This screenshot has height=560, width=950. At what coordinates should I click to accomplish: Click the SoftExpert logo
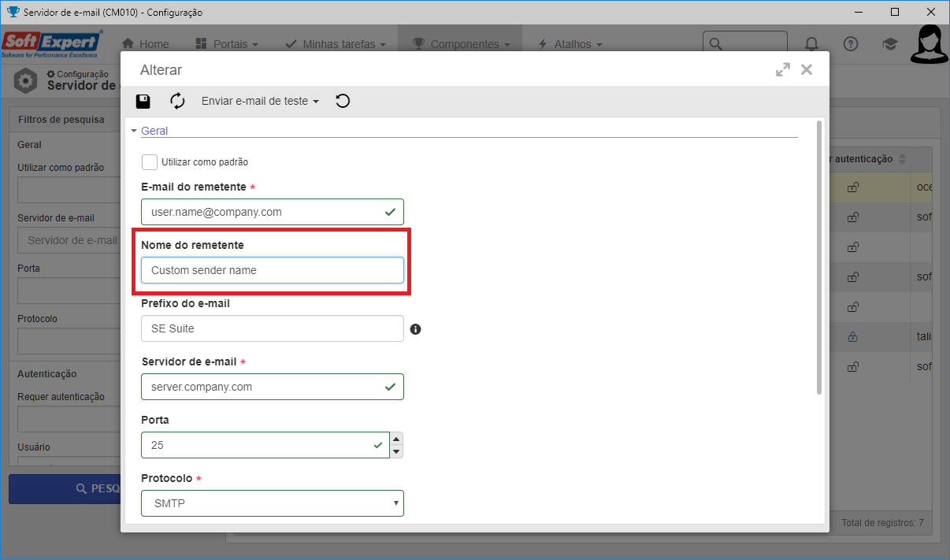(52, 43)
